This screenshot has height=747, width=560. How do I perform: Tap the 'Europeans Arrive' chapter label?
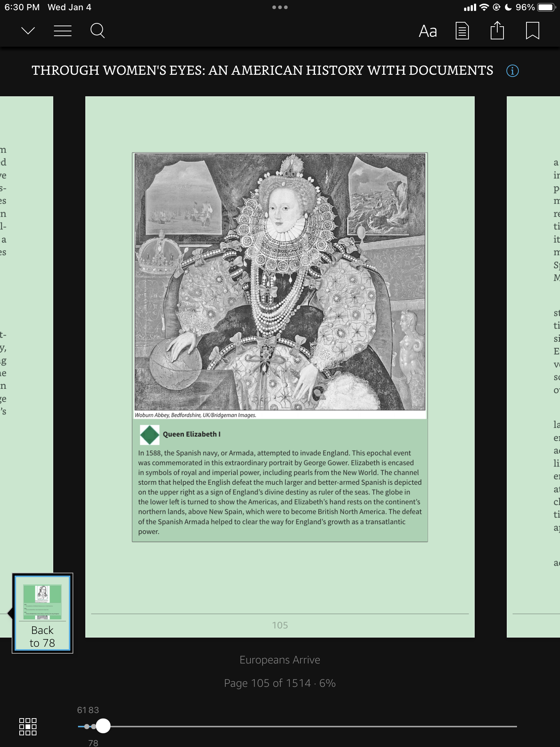click(x=280, y=660)
